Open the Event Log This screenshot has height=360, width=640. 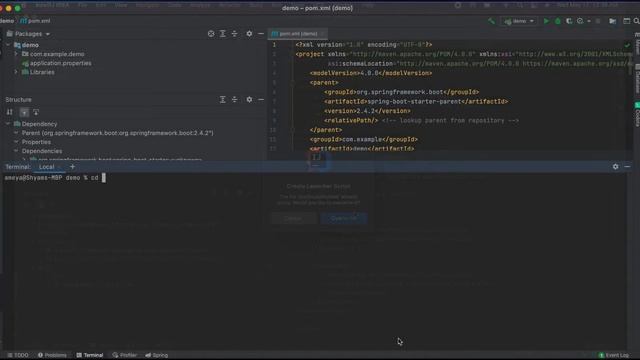point(614,355)
